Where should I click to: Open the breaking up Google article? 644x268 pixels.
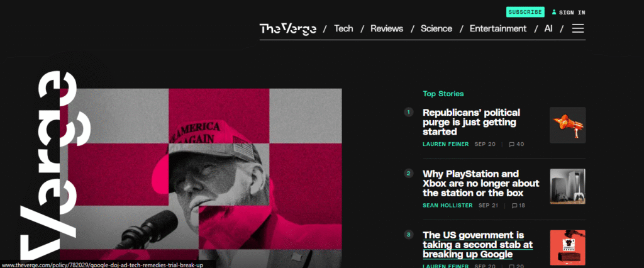478,245
